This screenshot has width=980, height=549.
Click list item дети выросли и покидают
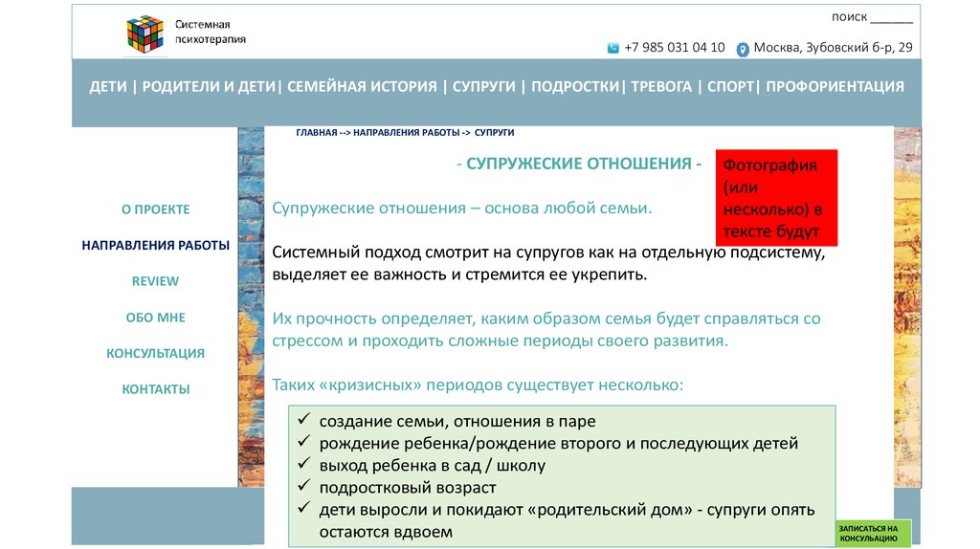(567, 521)
